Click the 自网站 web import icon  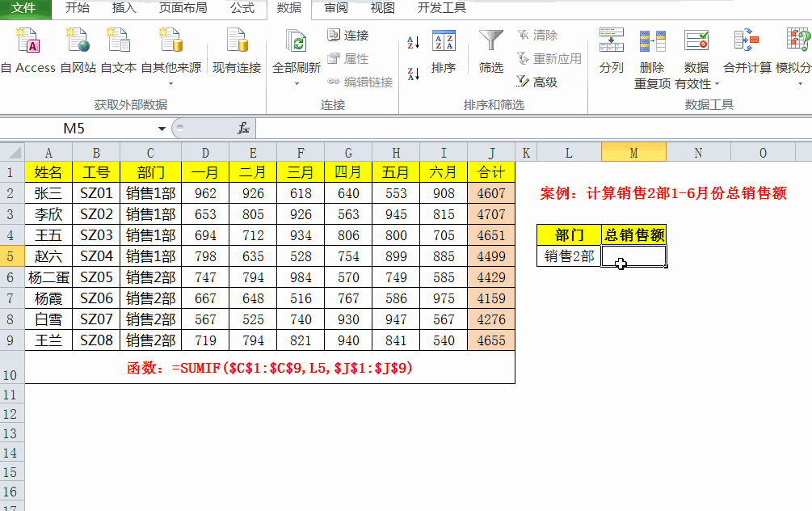point(78,40)
